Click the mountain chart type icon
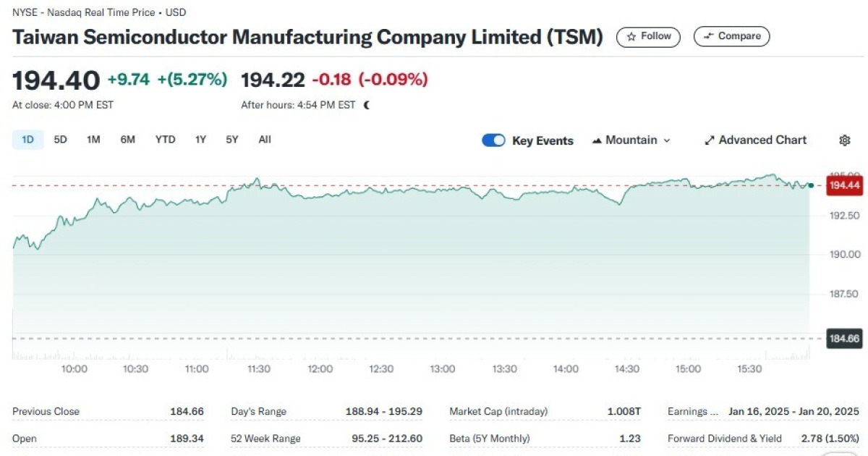 (x=596, y=140)
